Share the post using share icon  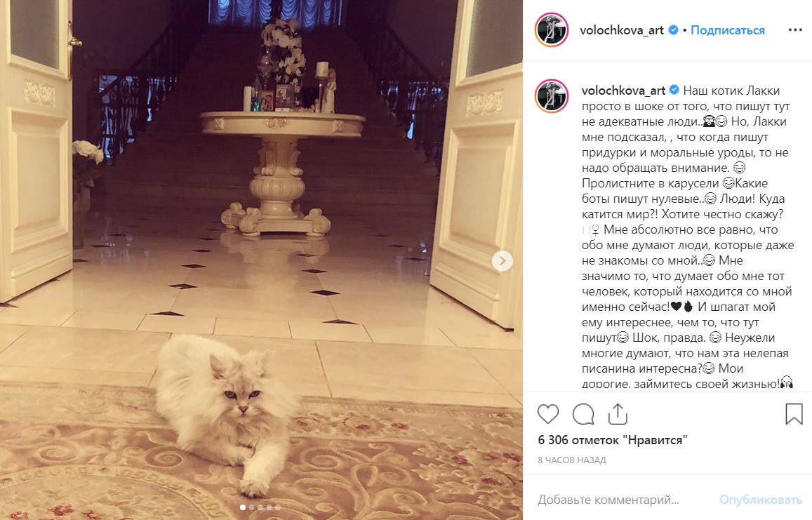click(618, 413)
